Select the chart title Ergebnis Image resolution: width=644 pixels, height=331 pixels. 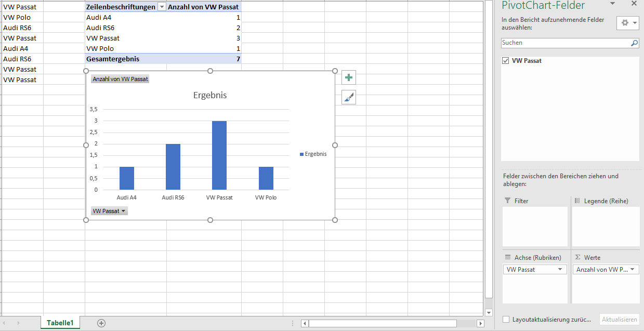pos(210,95)
